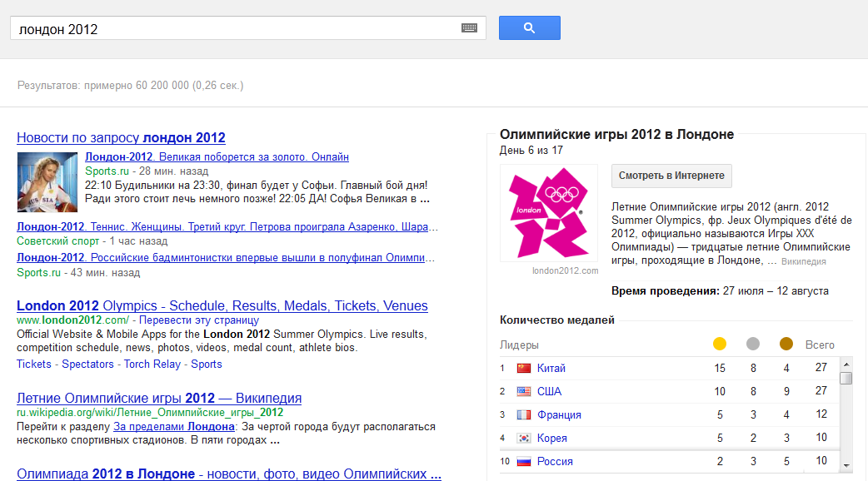The height and width of the screenshot is (481, 868).
Task: Open the on-screen keyboard icon in search box
Action: pos(470,27)
